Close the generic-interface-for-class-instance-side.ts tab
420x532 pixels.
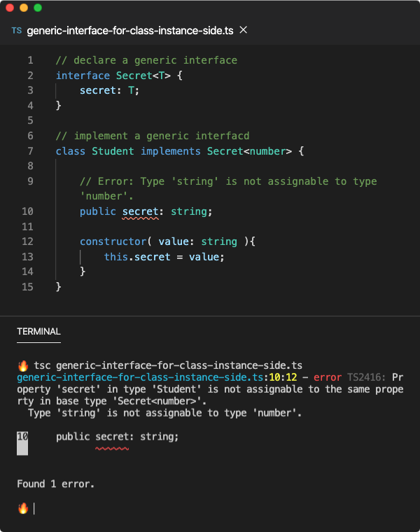tap(243, 30)
